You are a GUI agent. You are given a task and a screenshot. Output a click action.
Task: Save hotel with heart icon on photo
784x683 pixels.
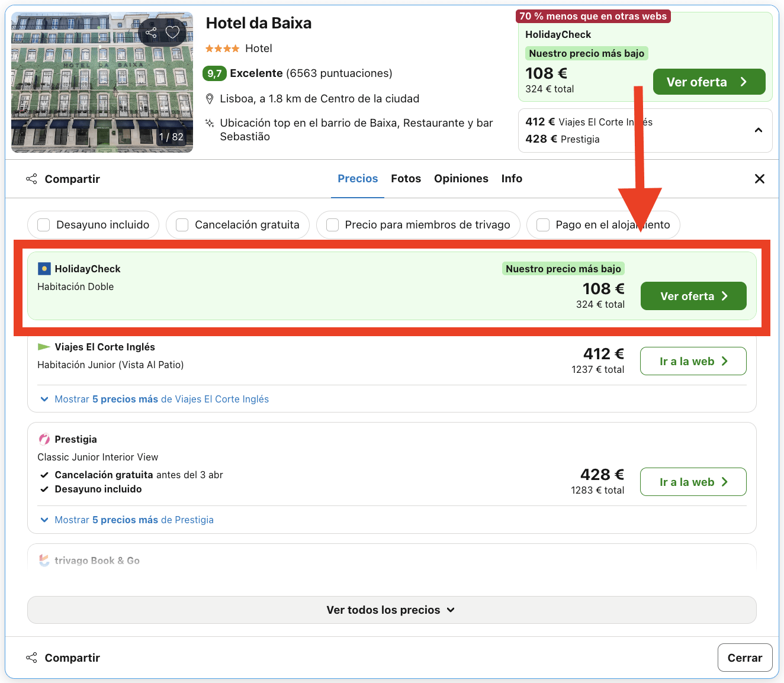click(172, 32)
